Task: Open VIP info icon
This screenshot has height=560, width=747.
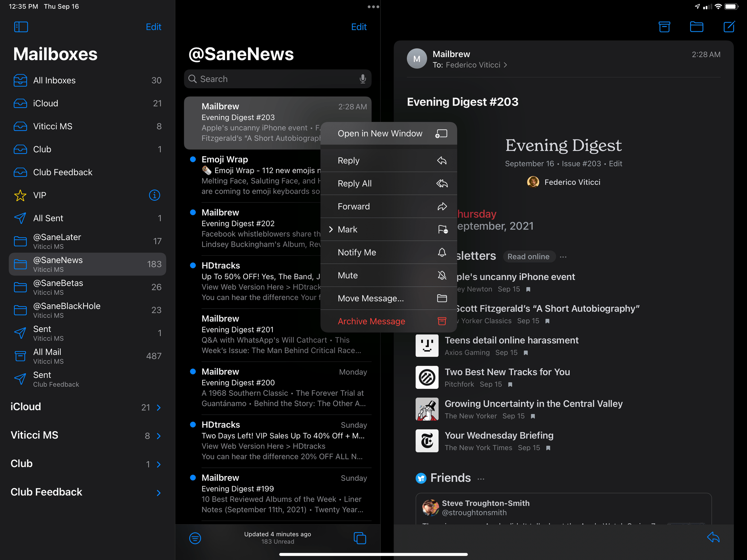Action: point(155,195)
